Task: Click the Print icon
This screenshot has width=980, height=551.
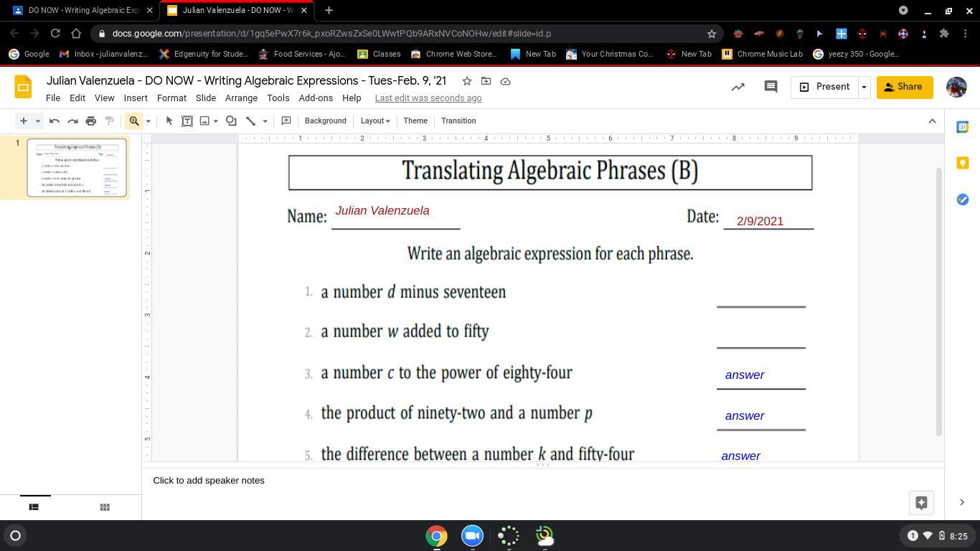Action: [91, 121]
